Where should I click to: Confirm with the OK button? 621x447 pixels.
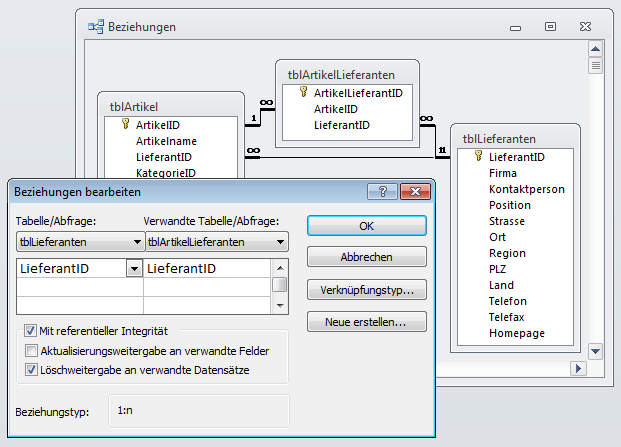[366, 226]
